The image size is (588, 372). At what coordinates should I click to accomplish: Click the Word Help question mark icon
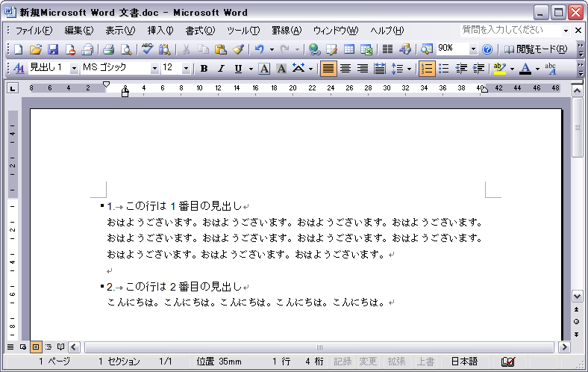tap(487, 49)
